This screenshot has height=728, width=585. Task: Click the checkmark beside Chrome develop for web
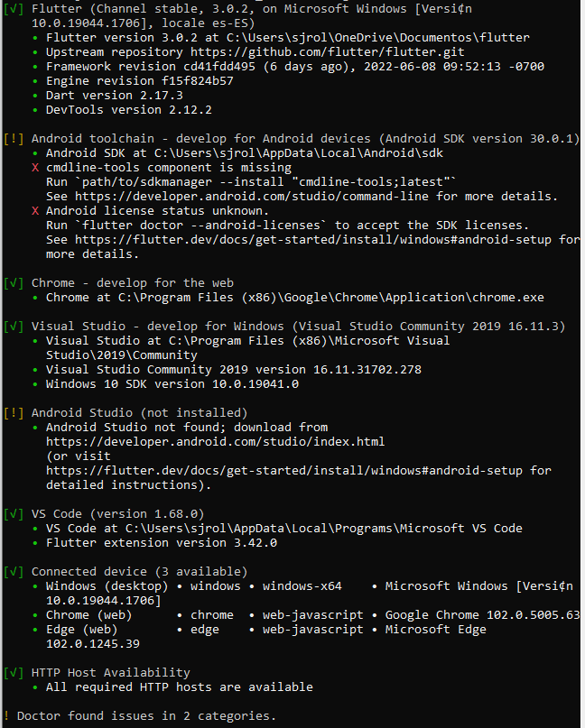pyautogui.click(x=13, y=282)
